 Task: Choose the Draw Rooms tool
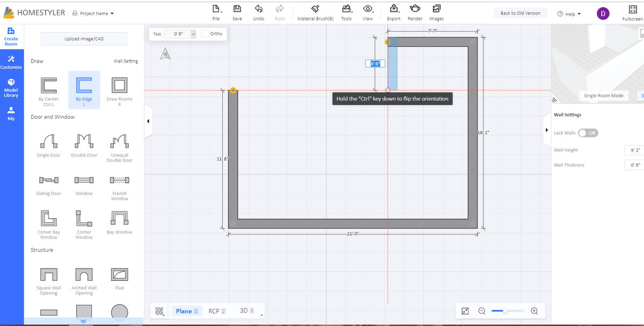pos(119,90)
